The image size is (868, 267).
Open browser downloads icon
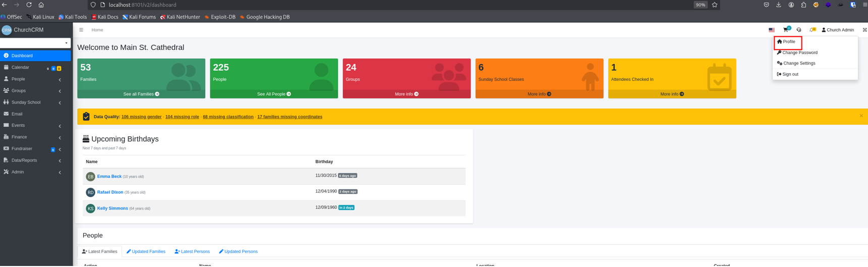point(779,5)
